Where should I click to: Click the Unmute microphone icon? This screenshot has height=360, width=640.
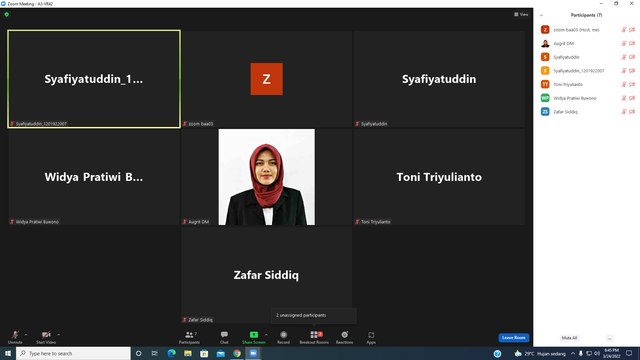[15, 335]
